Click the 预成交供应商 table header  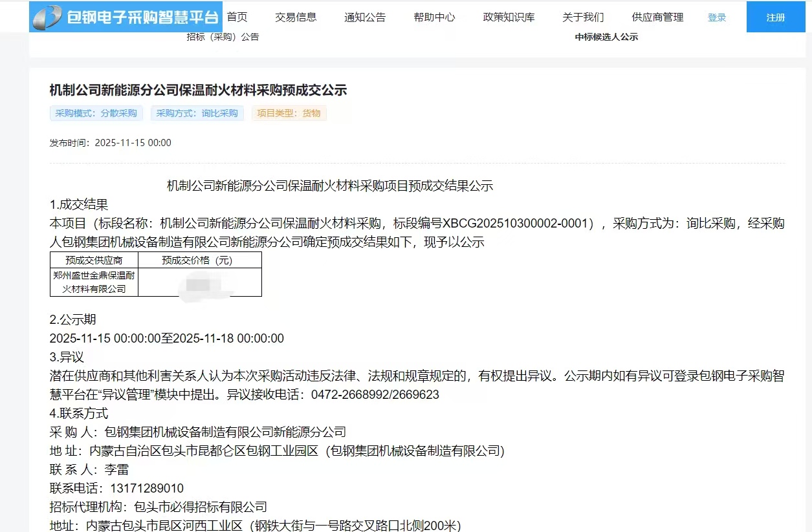(x=94, y=261)
